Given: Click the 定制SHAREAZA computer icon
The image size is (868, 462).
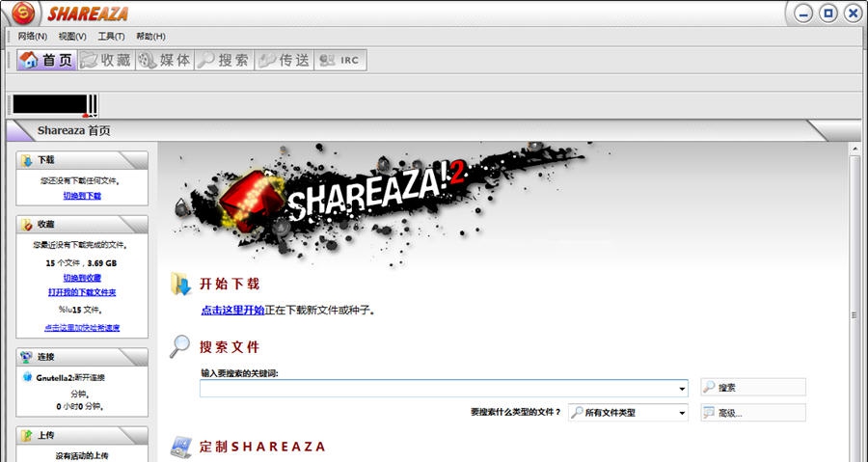Looking at the screenshot, I should coord(180,448).
